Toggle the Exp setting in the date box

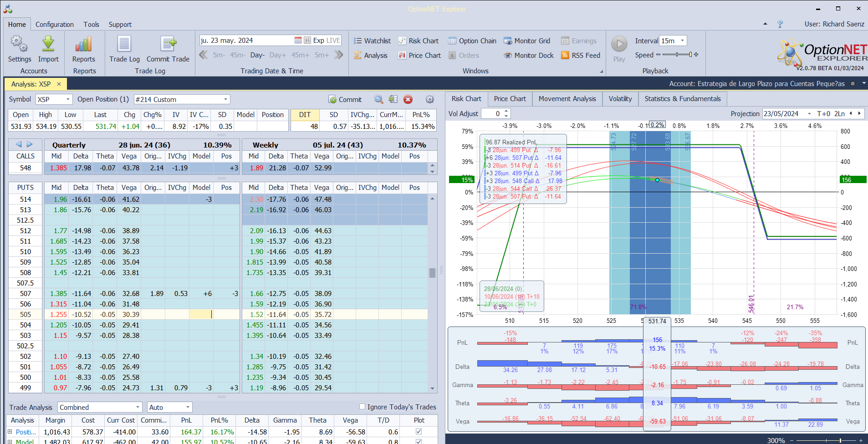tap(318, 41)
